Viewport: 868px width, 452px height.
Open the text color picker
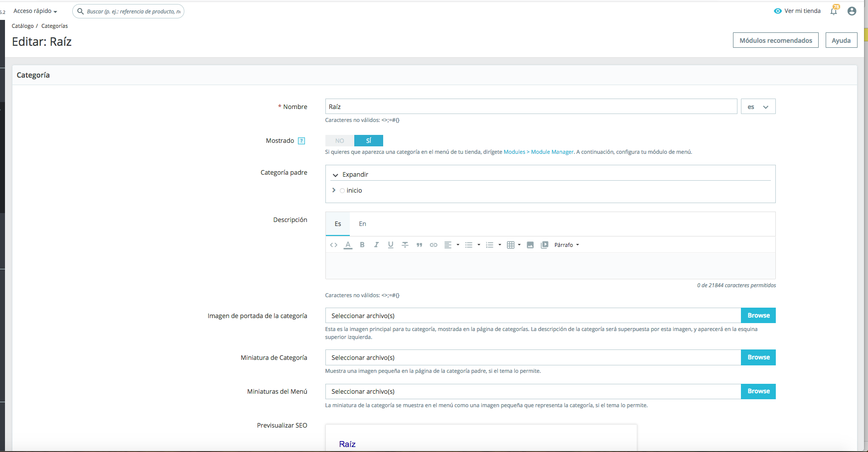pos(348,245)
